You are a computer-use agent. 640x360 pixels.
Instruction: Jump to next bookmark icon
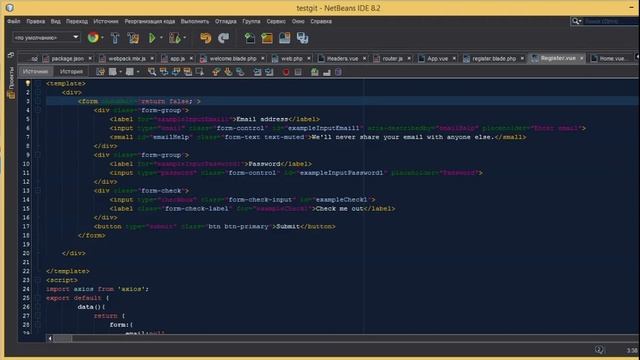pyautogui.click(x=228, y=72)
